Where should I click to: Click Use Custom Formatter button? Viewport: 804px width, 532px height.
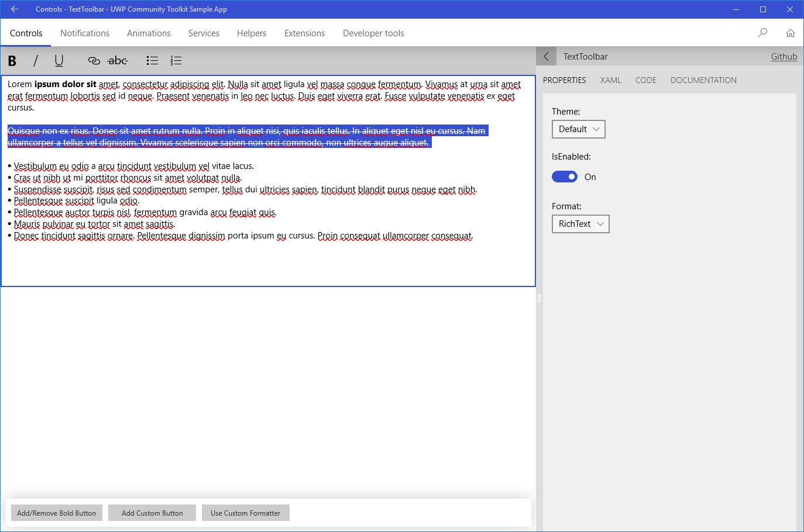point(246,513)
